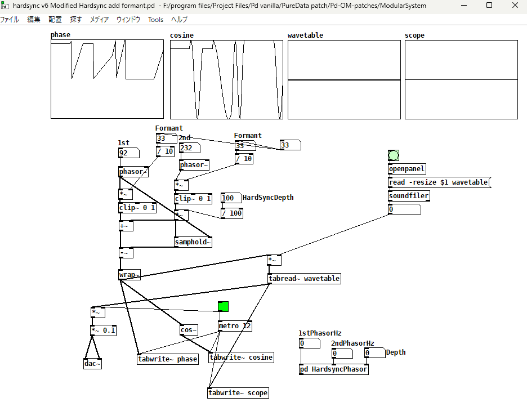The height and width of the screenshot is (420, 527).
Task: Select the soundfiler object
Action: tap(409, 195)
